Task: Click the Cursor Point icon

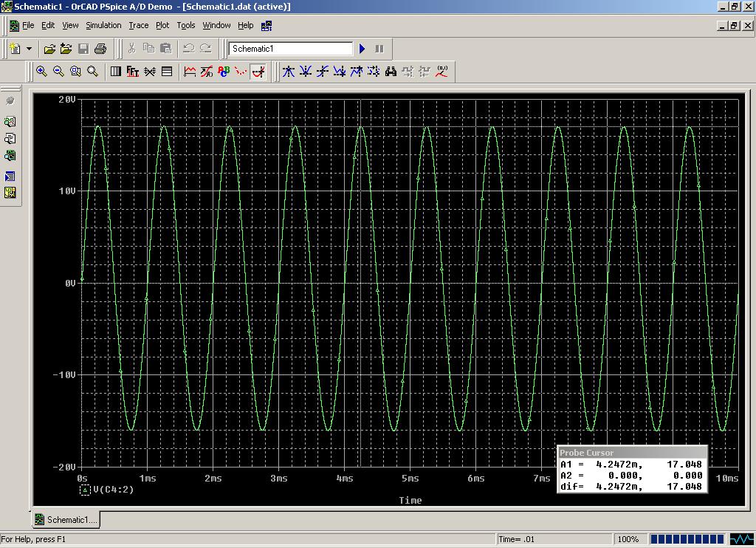Action: coord(374,72)
